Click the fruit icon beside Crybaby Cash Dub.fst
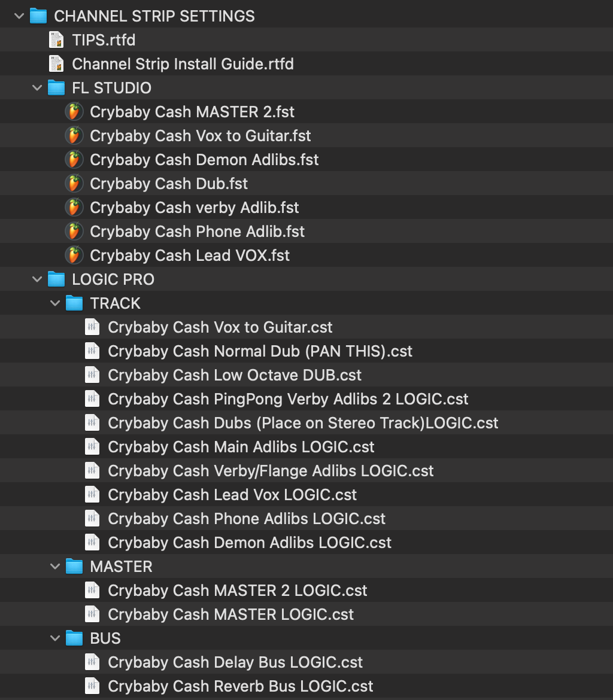 point(74,184)
